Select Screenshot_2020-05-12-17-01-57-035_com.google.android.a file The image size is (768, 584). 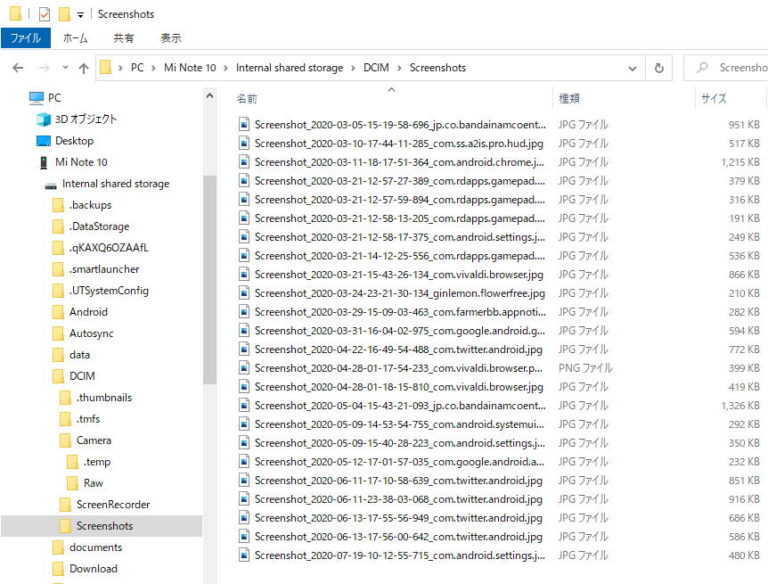point(400,462)
